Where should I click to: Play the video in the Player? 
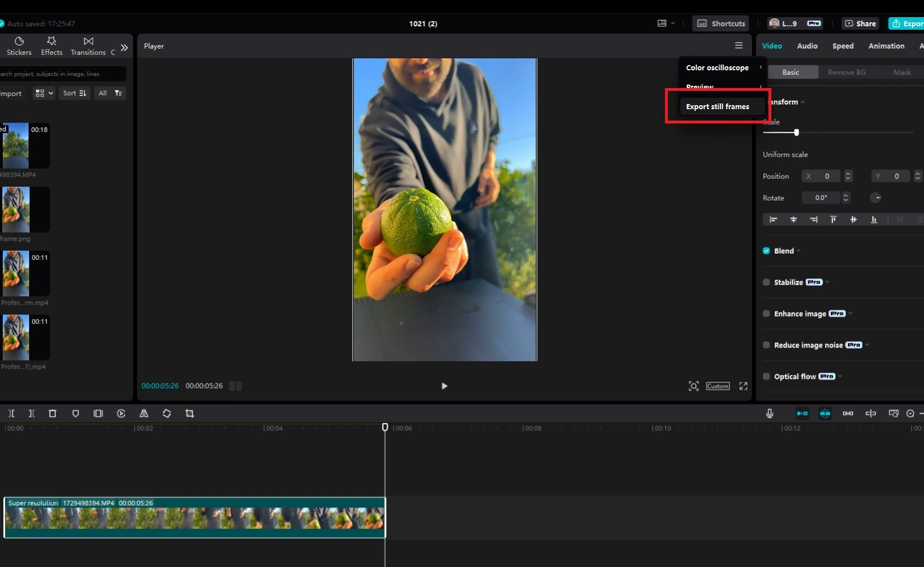point(444,386)
